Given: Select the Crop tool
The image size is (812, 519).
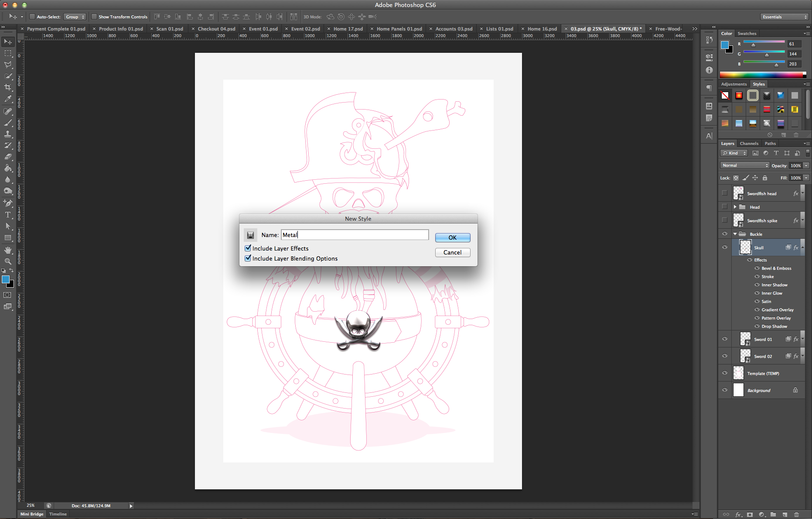Looking at the screenshot, I should click(x=8, y=87).
